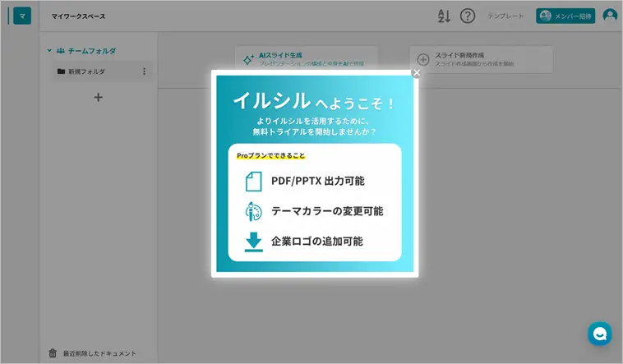Screen dimensions: 623x364
Task: Open 最近削除したドキュメント trash
Action: point(92,353)
